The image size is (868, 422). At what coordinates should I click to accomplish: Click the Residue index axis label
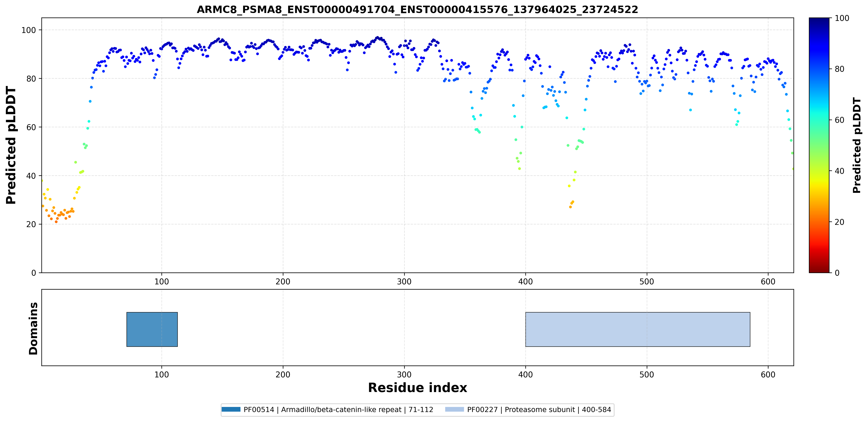[x=417, y=388]
